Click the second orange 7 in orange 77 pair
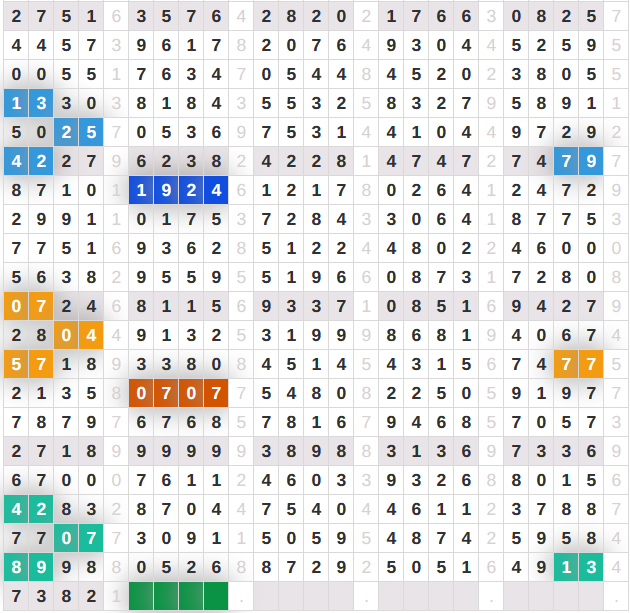 (592, 364)
